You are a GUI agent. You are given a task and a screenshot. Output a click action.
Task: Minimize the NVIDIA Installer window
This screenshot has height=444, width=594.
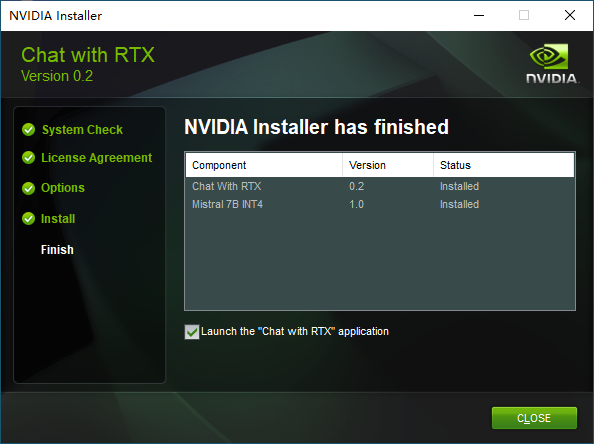coord(479,16)
